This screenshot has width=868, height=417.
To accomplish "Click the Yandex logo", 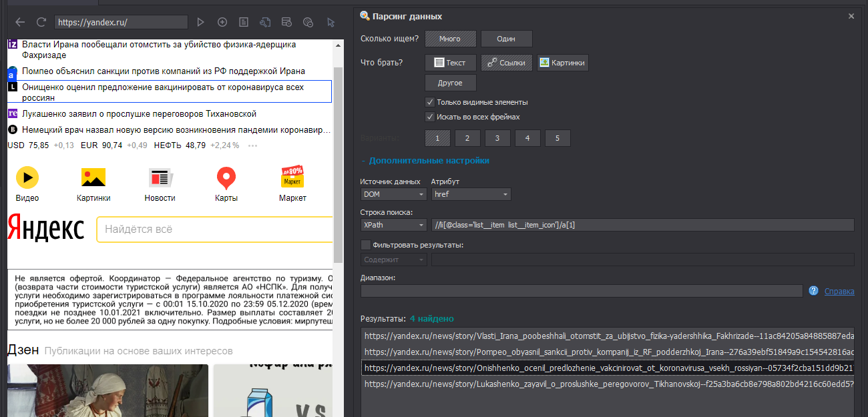I will (46, 229).
